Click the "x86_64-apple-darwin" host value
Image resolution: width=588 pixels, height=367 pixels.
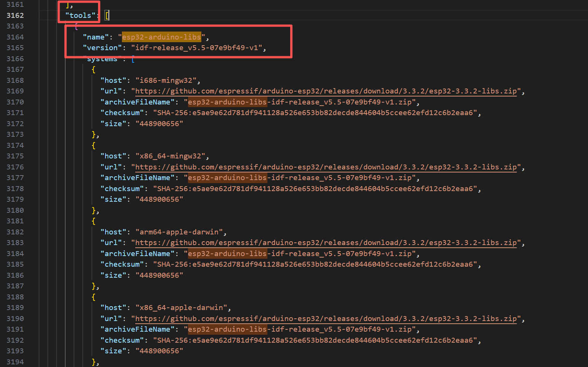click(181, 308)
